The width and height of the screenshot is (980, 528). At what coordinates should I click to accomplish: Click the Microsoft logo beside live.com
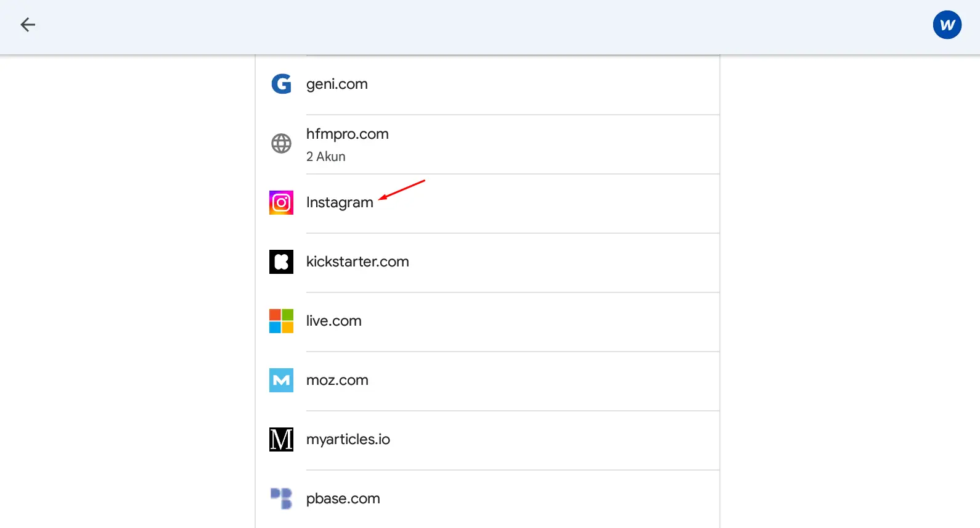[281, 321]
